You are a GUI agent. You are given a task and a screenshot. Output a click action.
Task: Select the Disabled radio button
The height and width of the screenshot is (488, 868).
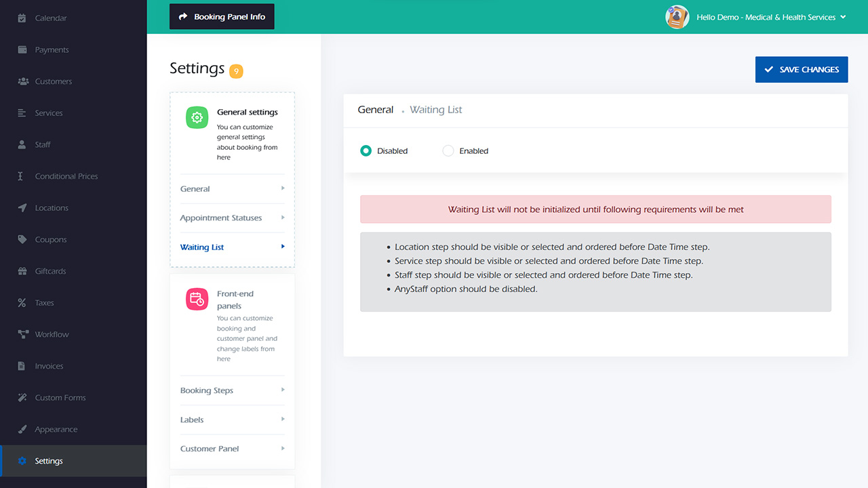366,150
